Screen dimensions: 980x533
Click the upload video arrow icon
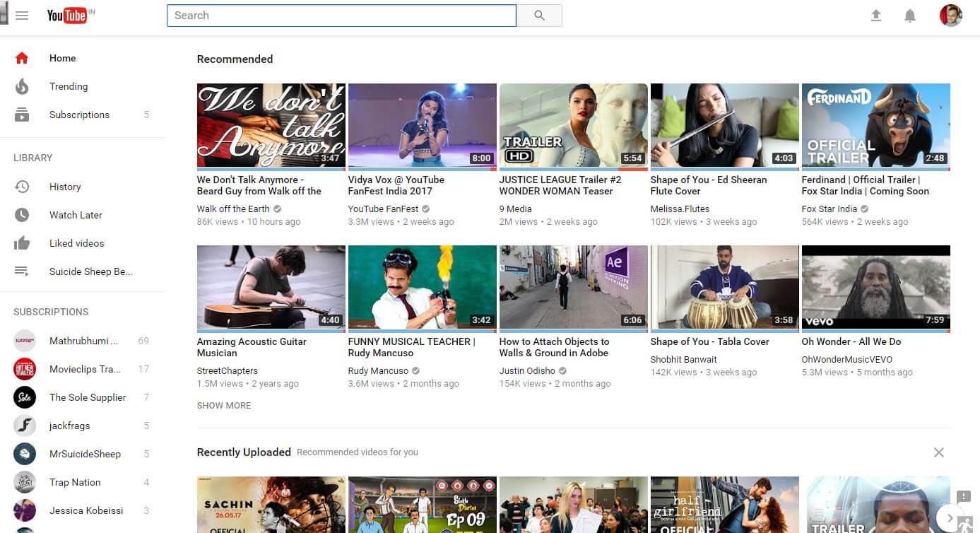click(876, 16)
